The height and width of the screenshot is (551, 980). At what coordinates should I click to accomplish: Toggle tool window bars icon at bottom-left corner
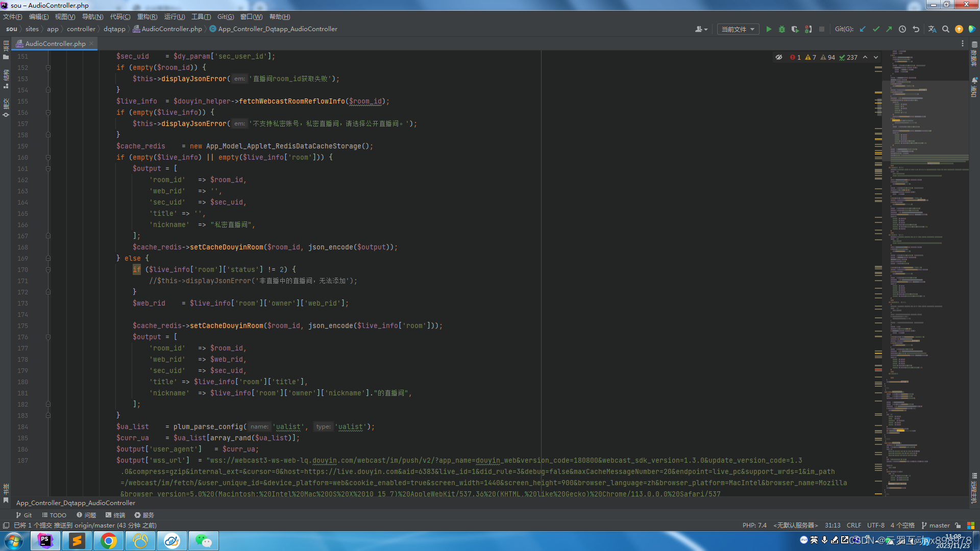click(x=6, y=525)
